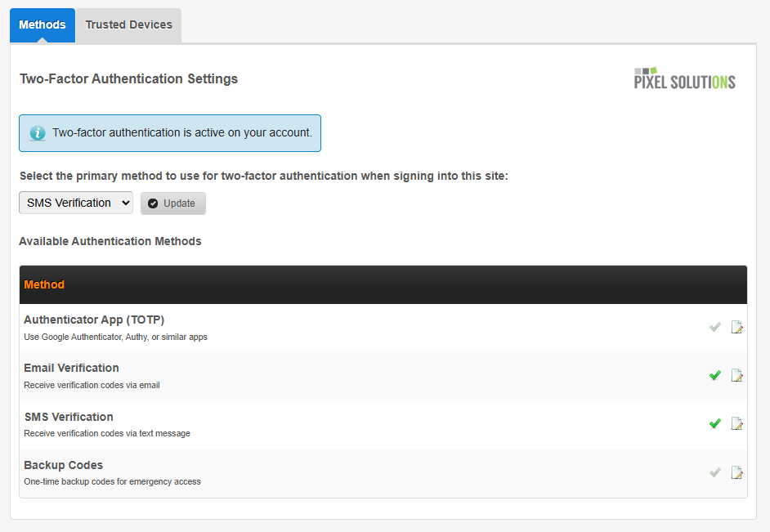Edit the Backup Codes method
Image resolution: width=770 pixels, height=532 pixels.
(737, 472)
